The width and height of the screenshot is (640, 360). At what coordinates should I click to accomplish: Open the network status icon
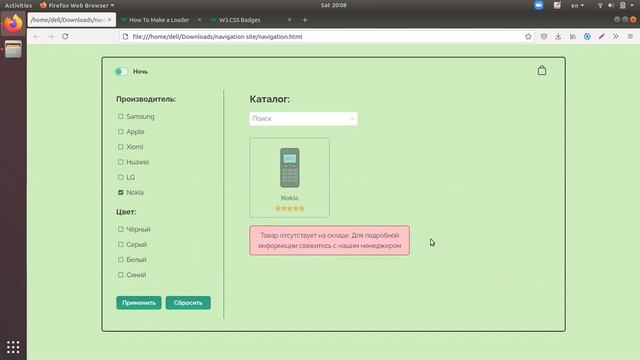[x=600, y=5]
